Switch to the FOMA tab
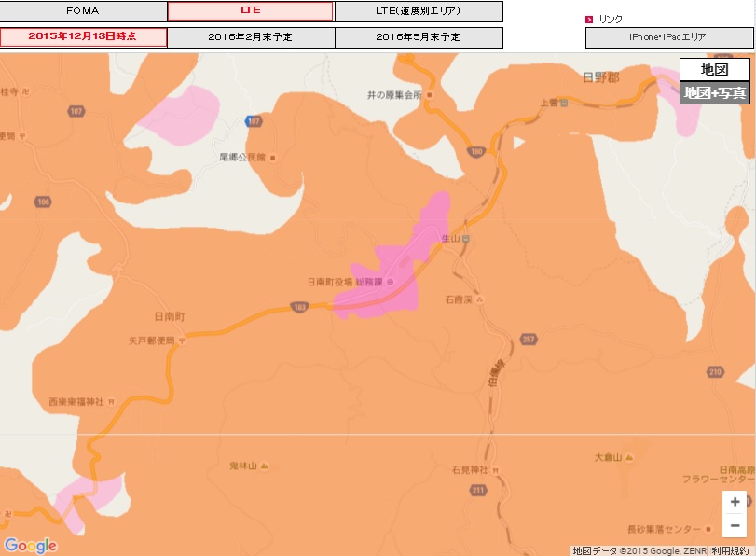756x556 pixels. click(x=83, y=11)
